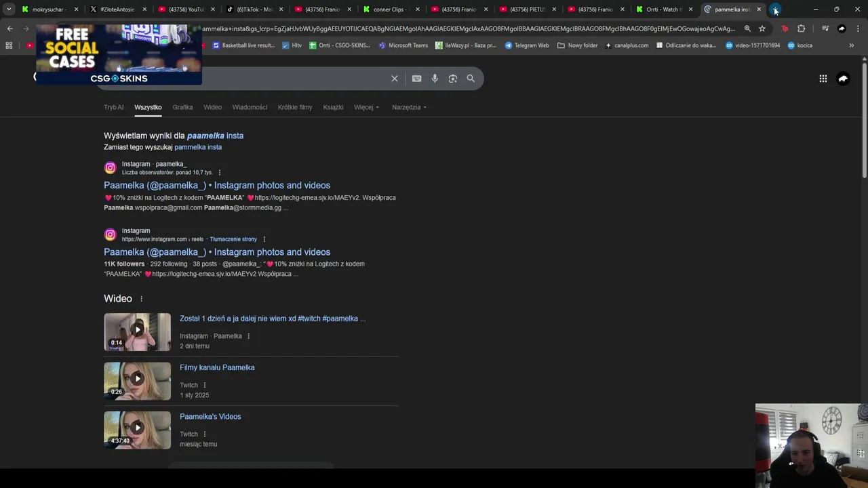Image resolution: width=868 pixels, height=488 pixels.
Task: Open the Chrome three-dot menu
Action: (x=858, y=28)
